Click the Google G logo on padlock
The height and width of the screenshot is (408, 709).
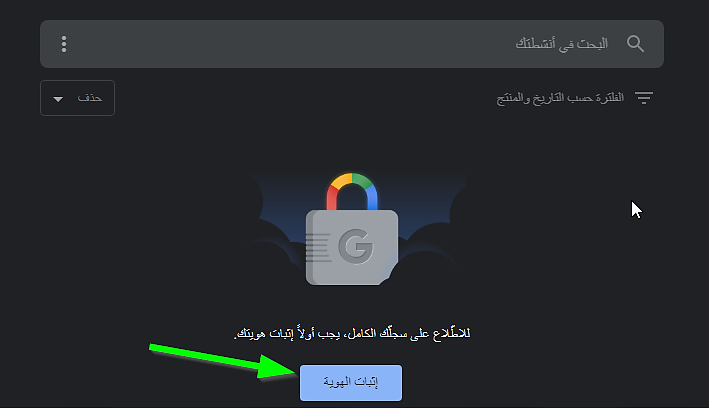[355, 246]
